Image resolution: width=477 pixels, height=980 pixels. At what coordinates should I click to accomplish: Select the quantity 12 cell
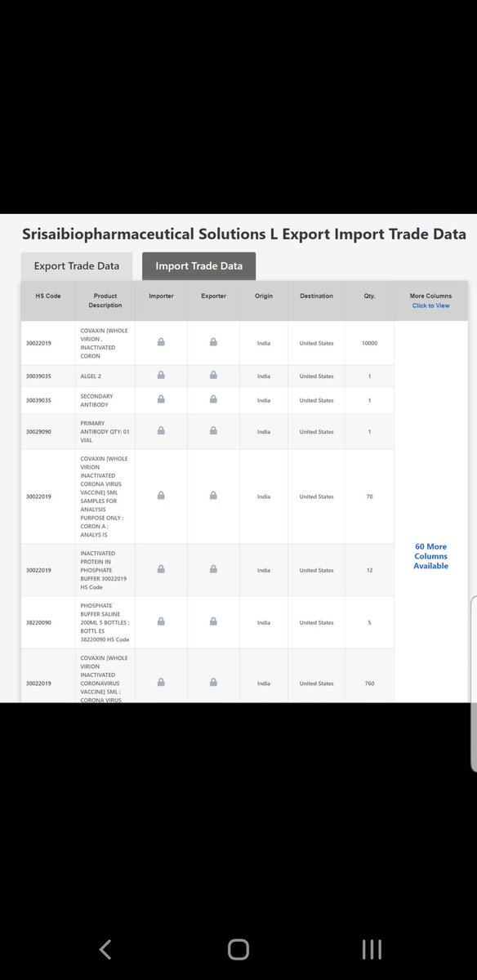coord(369,570)
